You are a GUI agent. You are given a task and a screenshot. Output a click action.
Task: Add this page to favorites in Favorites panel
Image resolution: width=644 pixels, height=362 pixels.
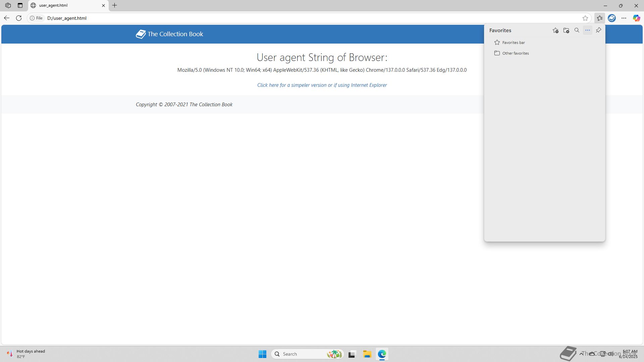coord(555,31)
